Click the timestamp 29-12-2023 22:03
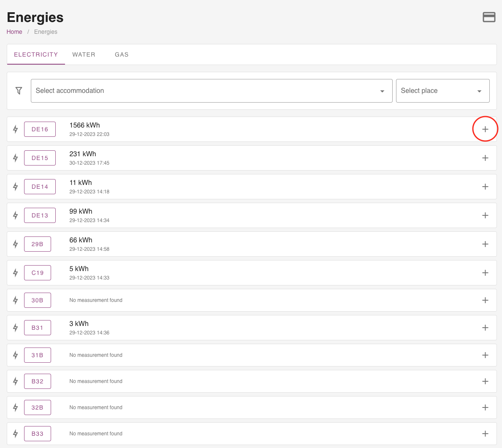 click(x=90, y=134)
